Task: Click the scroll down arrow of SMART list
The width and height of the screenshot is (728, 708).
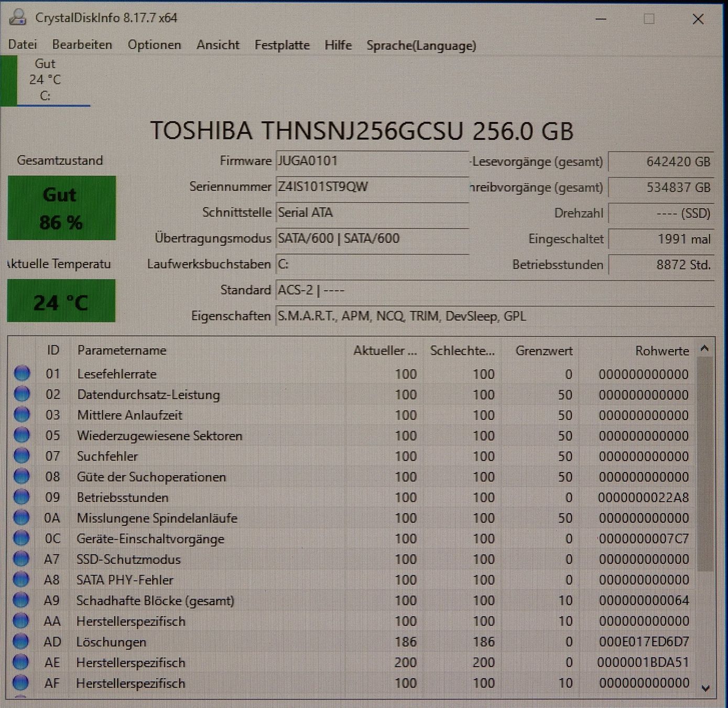Action: pyautogui.click(x=705, y=688)
